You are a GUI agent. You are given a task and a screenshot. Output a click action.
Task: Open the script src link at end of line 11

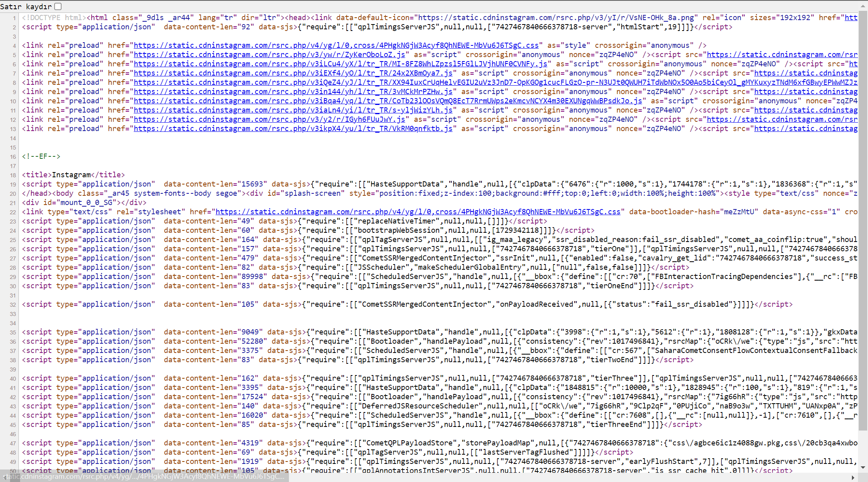[806, 110]
